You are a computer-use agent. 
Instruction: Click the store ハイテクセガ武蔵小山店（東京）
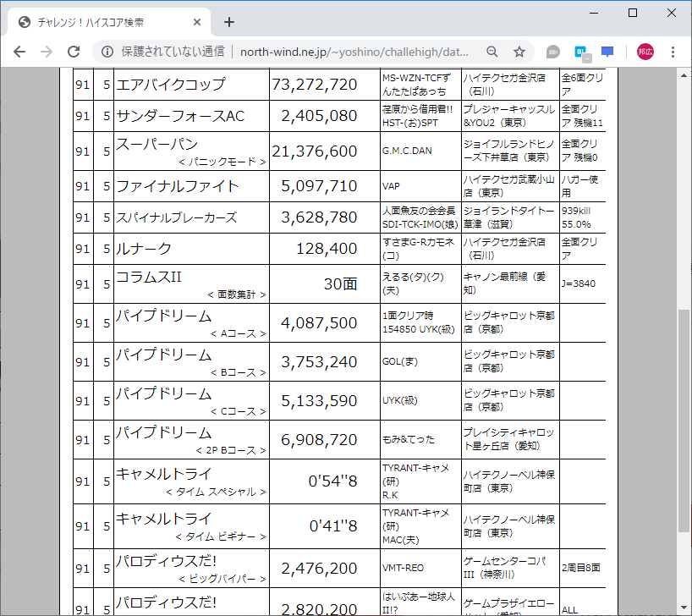pos(509,186)
